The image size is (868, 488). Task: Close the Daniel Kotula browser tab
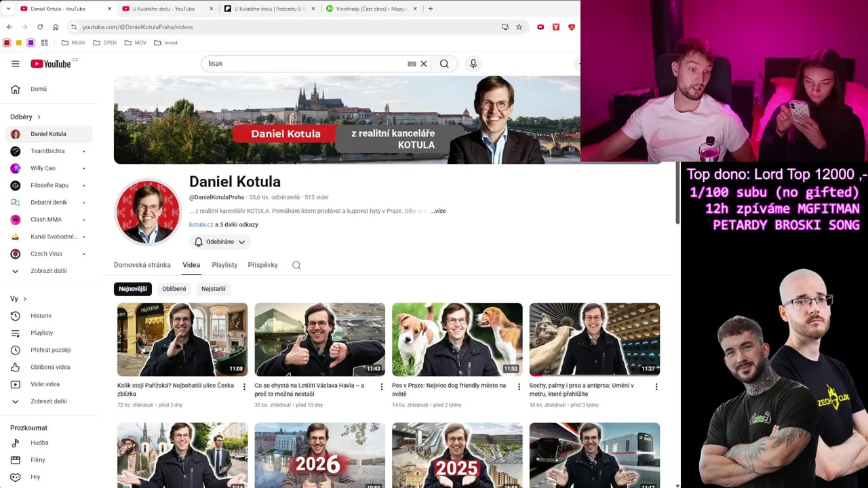110,9
